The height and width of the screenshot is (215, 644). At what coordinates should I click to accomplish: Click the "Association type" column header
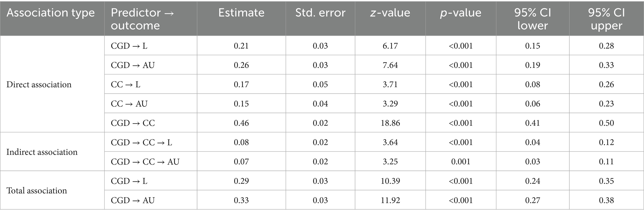tap(50, 13)
